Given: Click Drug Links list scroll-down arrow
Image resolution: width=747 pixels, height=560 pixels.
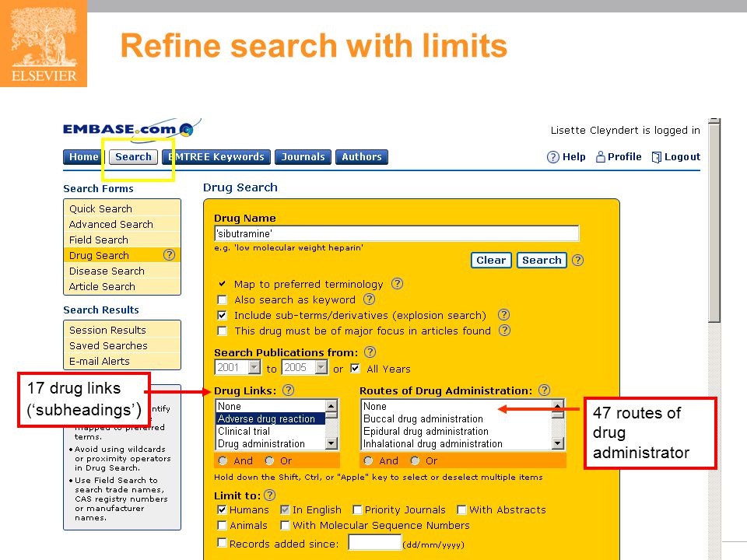Looking at the screenshot, I should tap(331, 443).
